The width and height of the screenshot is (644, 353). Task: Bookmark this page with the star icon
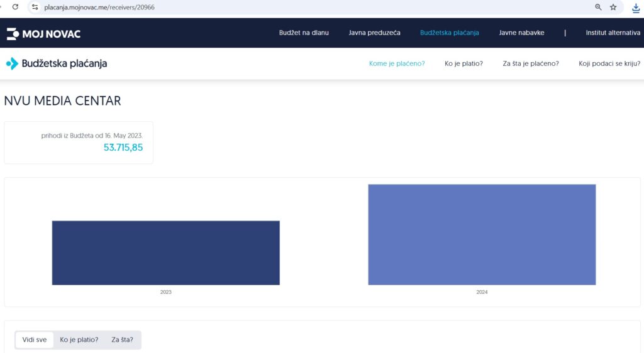(613, 7)
